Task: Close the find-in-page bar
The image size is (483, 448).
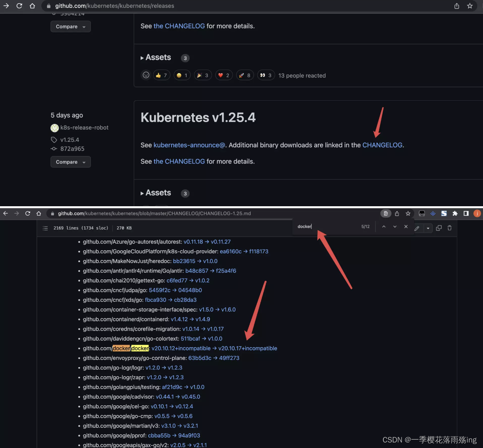Action: [406, 226]
